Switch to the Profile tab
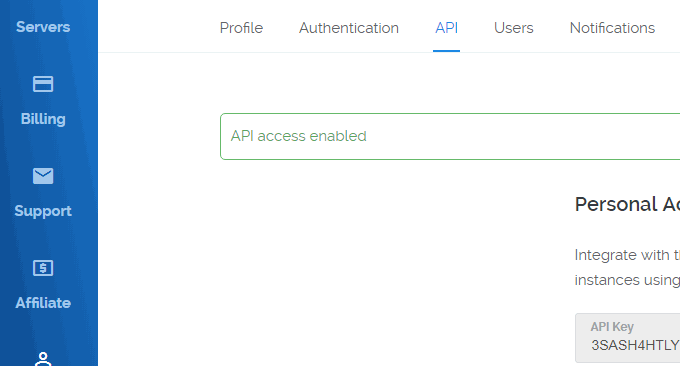 click(241, 28)
